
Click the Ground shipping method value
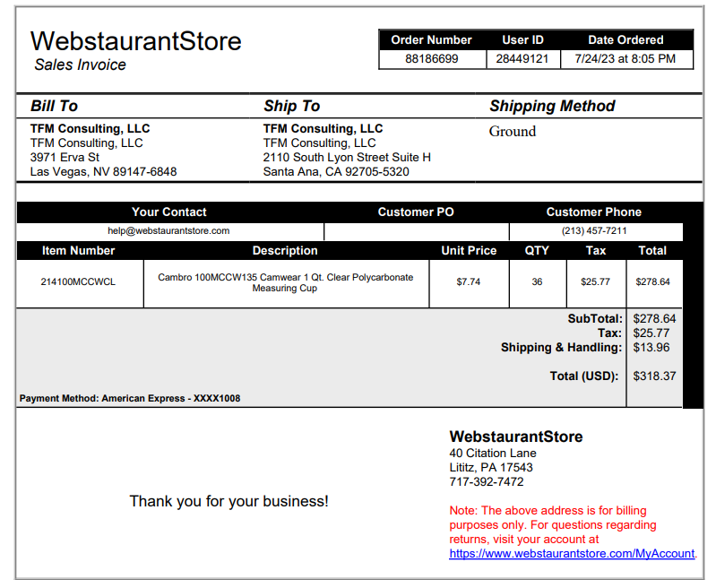pyautogui.click(x=513, y=132)
